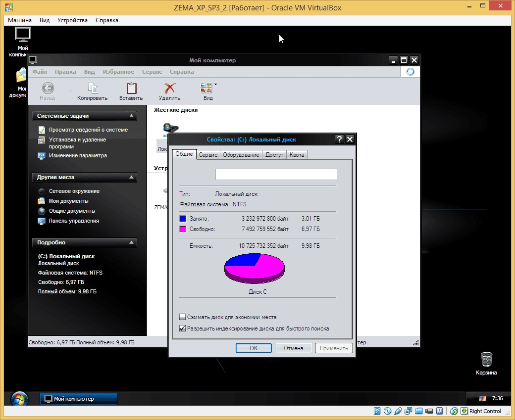The image size is (515, 420).
Task: Open the Избранное menu in Explorer
Action: pos(118,72)
